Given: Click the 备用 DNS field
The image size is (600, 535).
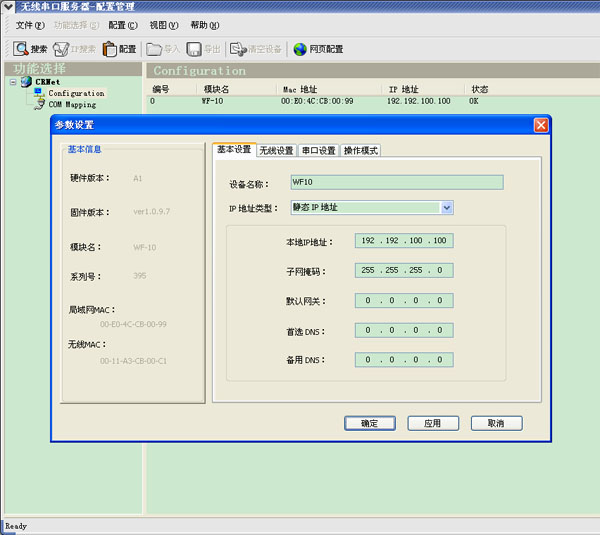Looking at the screenshot, I should [404, 360].
